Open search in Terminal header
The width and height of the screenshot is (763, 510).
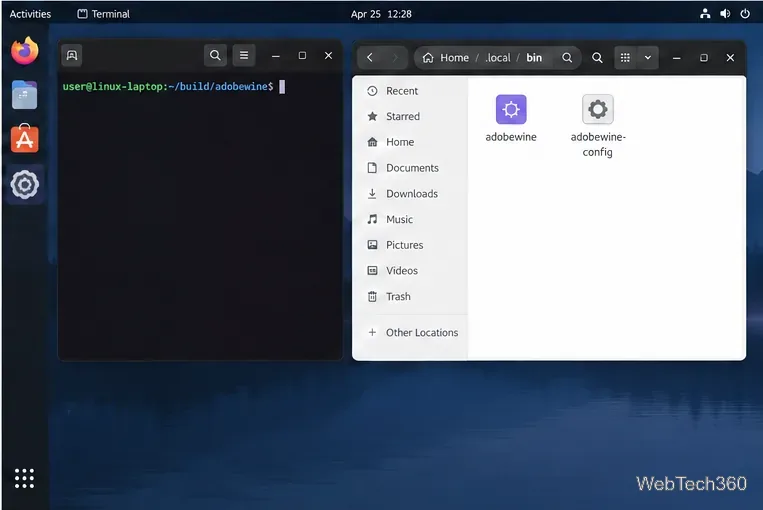click(x=215, y=55)
